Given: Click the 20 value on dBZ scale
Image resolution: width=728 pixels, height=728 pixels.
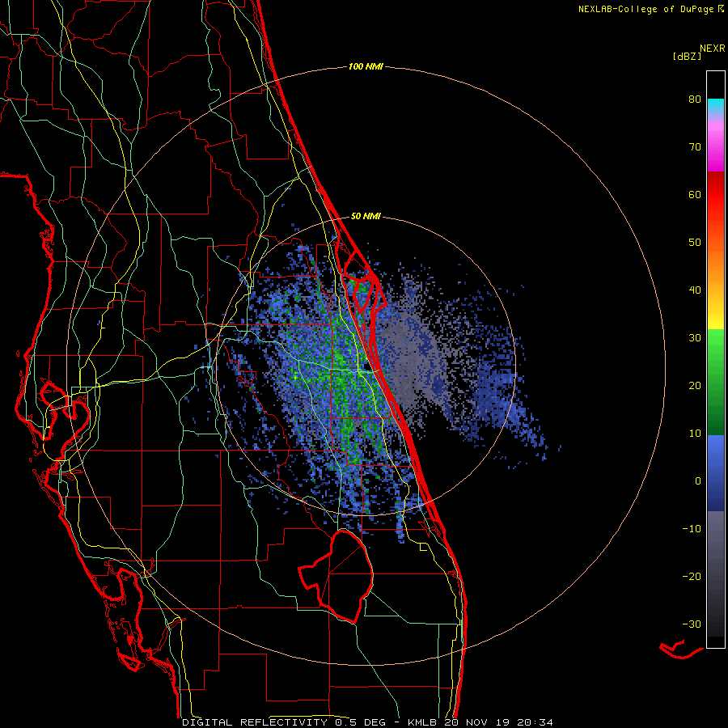Looking at the screenshot, I should pyautogui.click(x=695, y=385).
